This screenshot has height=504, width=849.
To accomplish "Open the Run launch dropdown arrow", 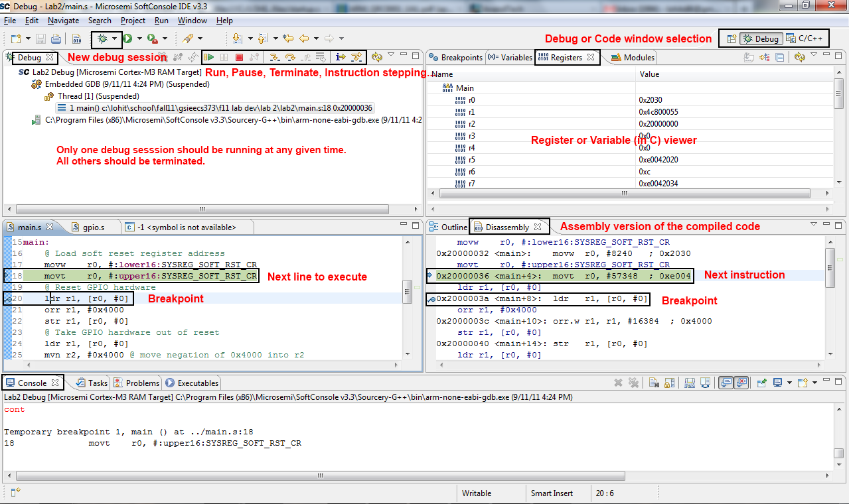I will tap(139, 38).
